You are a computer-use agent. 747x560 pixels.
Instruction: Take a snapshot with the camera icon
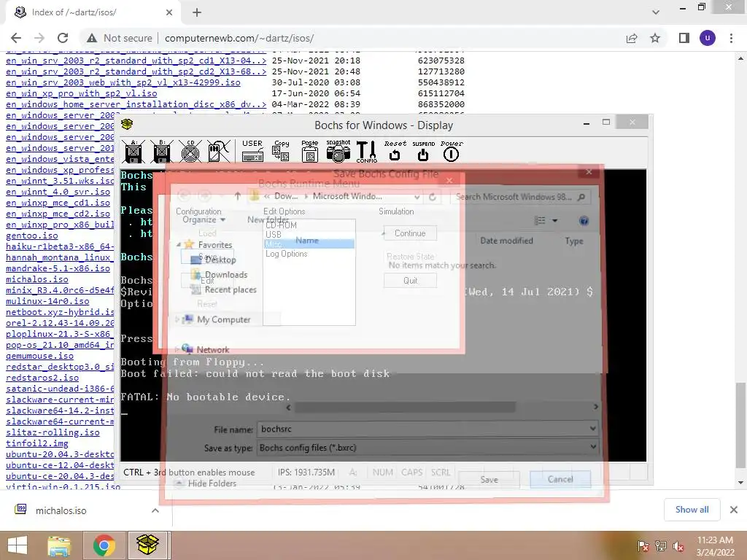338,152
